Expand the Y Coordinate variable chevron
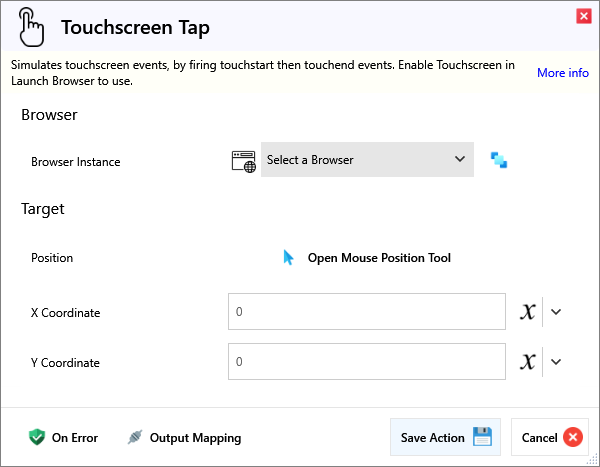 tap(557, 362)
